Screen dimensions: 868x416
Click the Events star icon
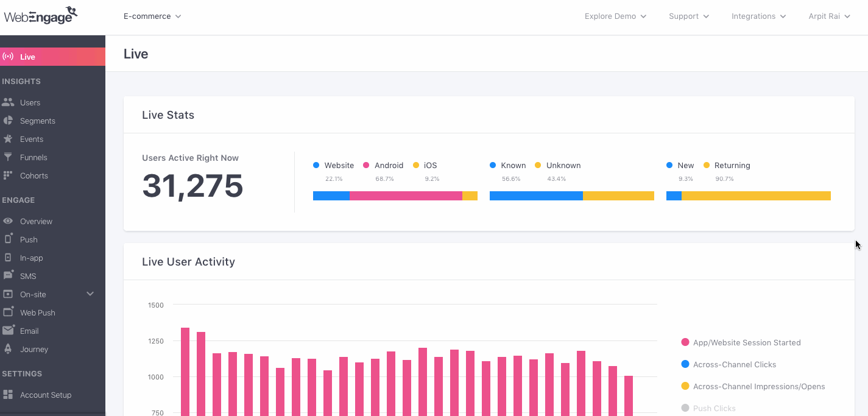coord(8,139)
